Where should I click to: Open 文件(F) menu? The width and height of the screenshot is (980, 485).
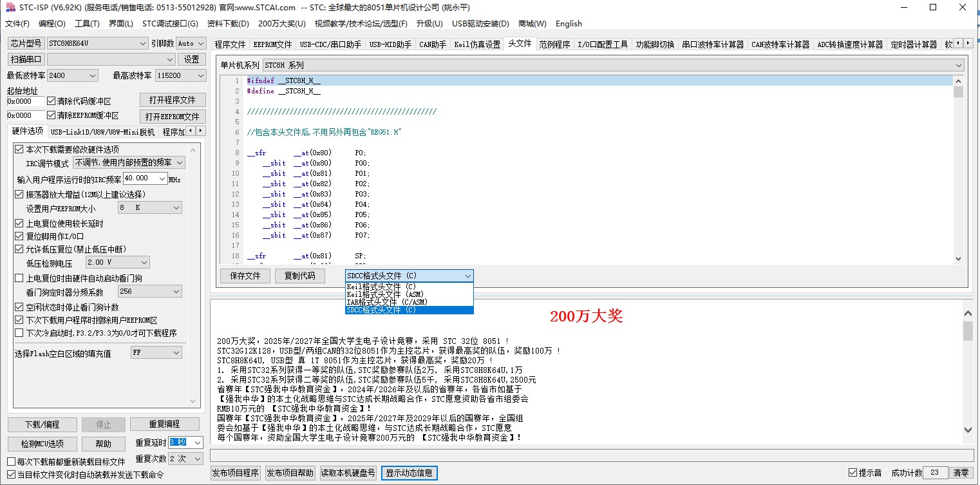click(17, 24)
